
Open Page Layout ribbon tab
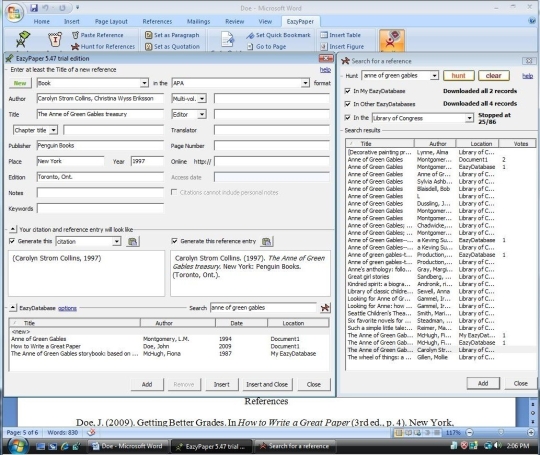111,21
